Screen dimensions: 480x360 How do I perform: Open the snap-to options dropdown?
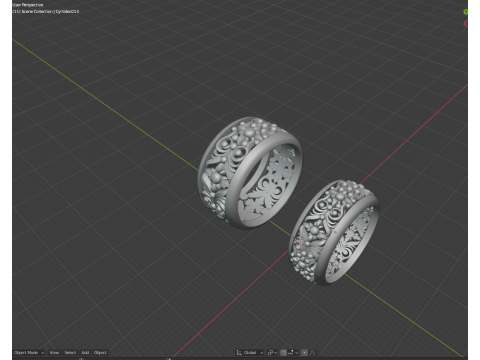click(293, 352)
